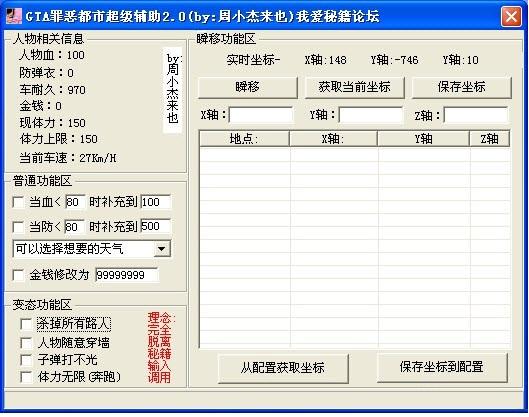The height and width of the screenshot is (417, 529).
Task: Click the 防弹衣:0 text
Action: click(x=46, y=73)
